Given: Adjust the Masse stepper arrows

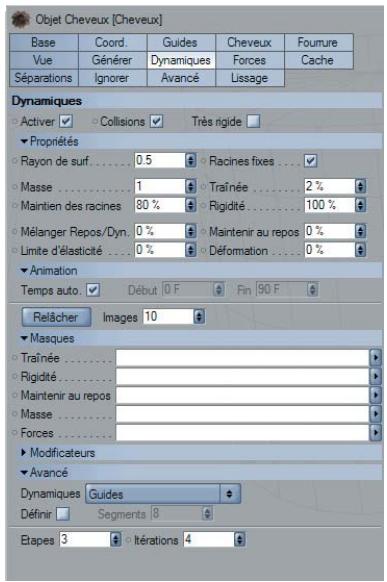Looking at the screenshot, I should pos(191,186).
